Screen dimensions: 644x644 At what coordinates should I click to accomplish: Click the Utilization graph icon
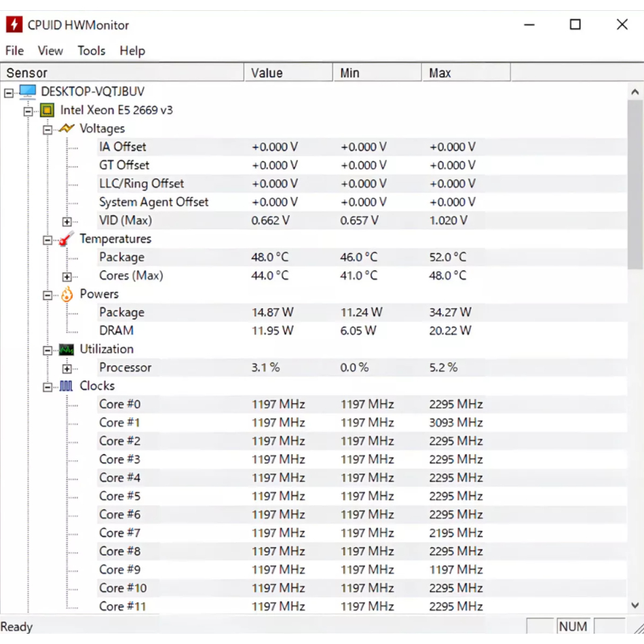point(67,349)
